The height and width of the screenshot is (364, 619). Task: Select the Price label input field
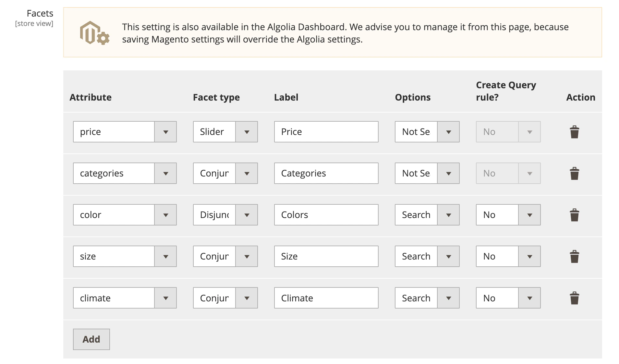(326, 132)
